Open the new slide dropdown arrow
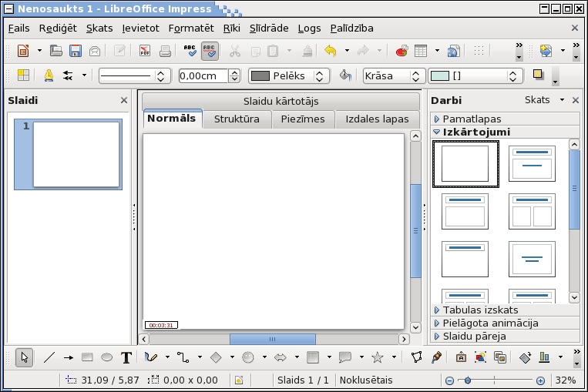This screenshot has width=588, height=392. 563,51
